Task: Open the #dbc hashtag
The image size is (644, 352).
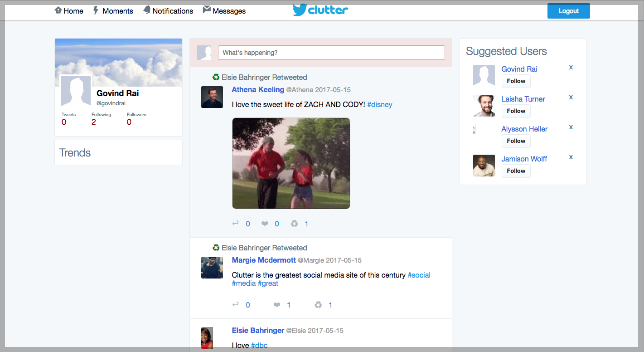Action: click(259, 346)
